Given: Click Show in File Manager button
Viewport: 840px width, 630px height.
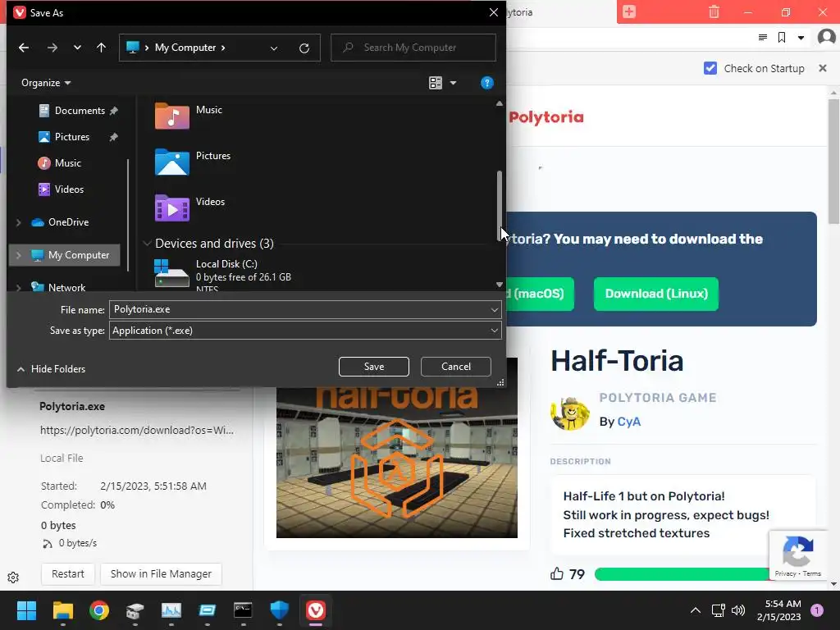Looking at the screenshot, I should tap(162, 574).
